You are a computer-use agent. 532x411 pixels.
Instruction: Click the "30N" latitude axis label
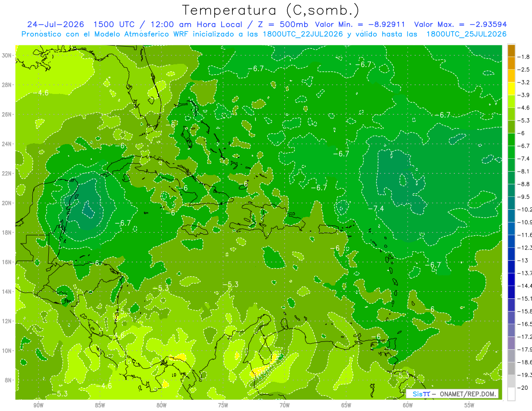point(7,55)
